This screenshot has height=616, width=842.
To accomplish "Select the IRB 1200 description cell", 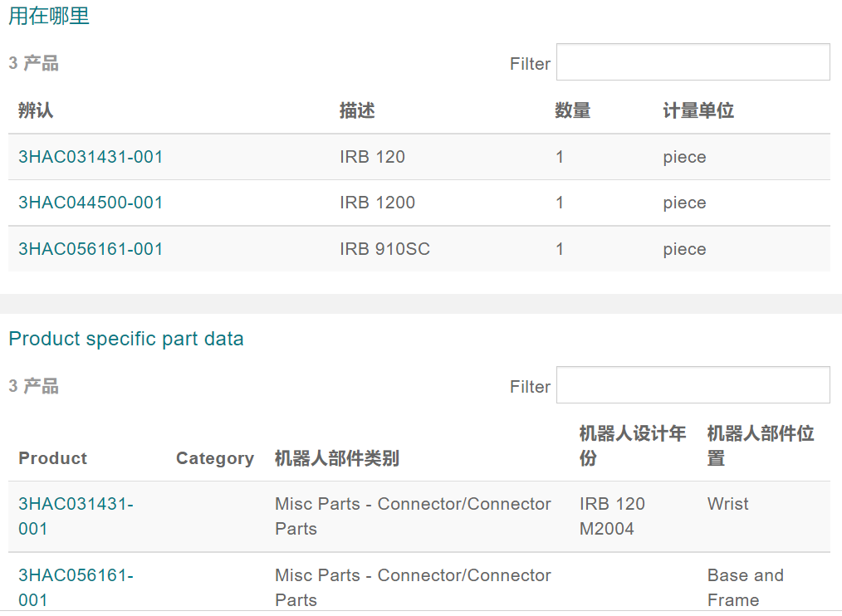I will [377, 203].
